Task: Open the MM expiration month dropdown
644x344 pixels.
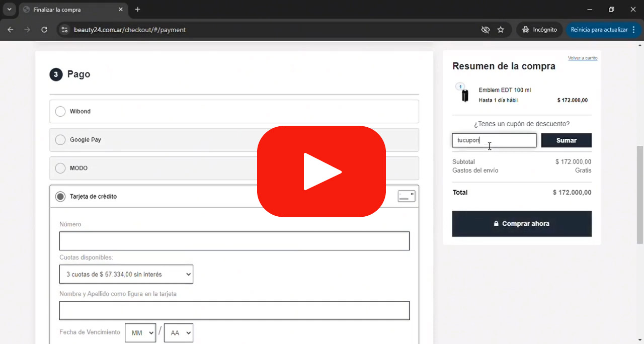Action: click(x=140, y=333)
